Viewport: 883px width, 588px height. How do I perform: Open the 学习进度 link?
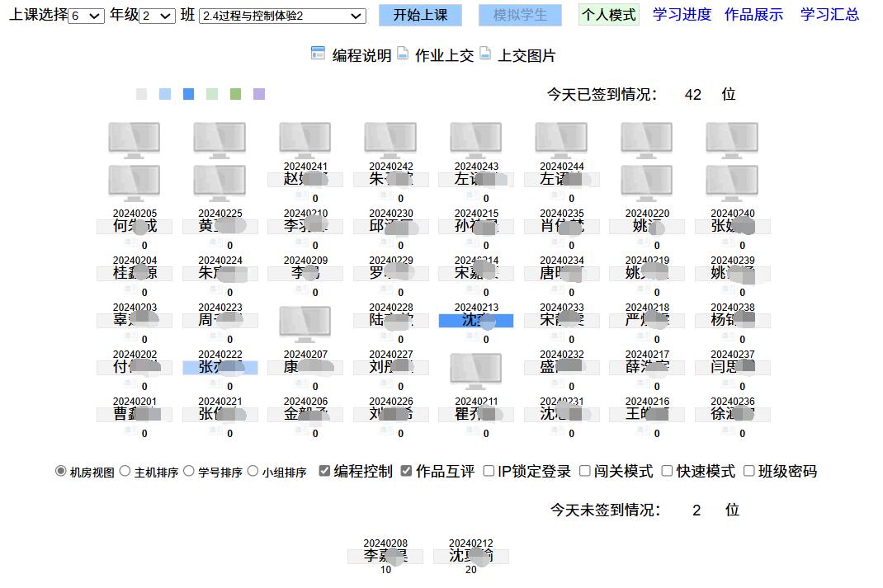point(682,15)
